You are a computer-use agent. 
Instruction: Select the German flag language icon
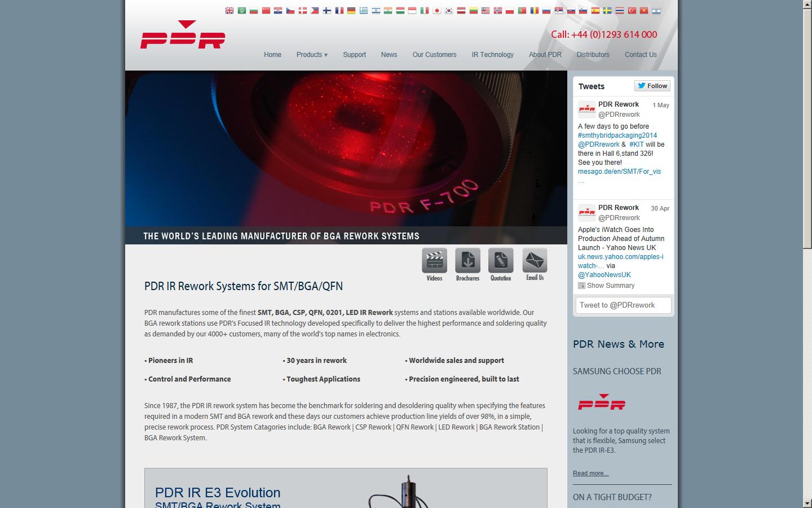(x=351, y=10)
